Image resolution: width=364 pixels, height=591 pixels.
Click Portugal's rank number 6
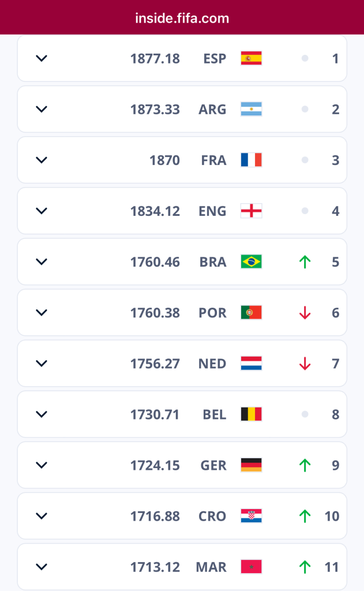click(x=335, y=313)
